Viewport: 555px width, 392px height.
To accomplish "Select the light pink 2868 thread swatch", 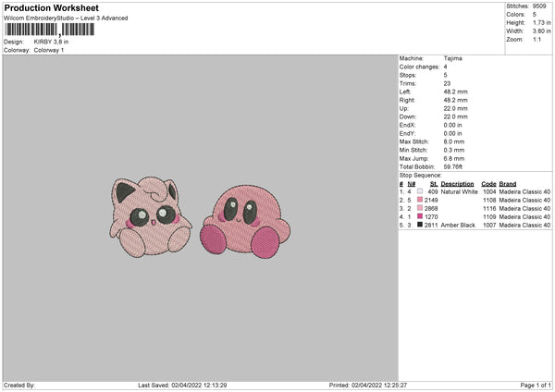I will (x=421, y=208).
